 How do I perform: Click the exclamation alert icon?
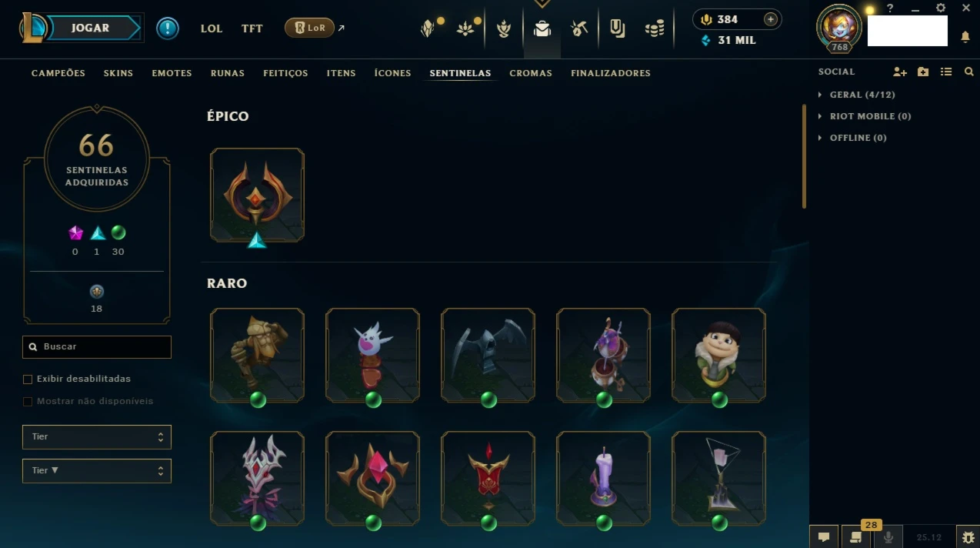pos(168,28)
